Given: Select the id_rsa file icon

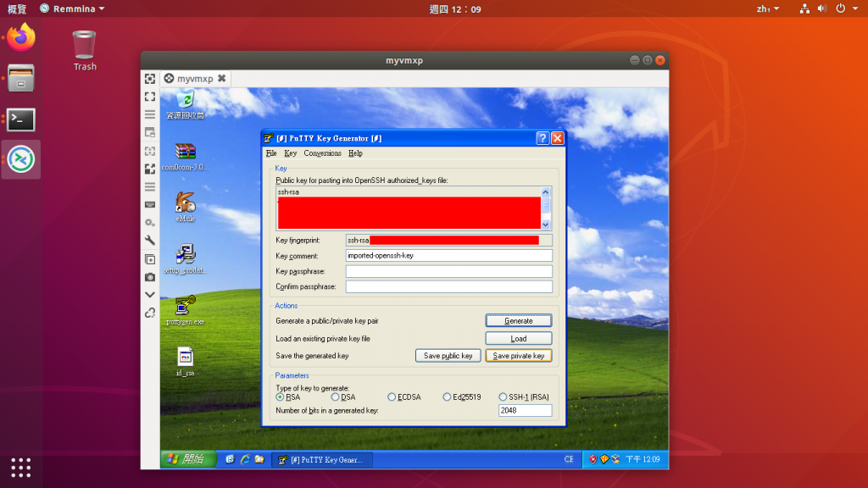Looking at the screenshot, I should pyautogui.click(x=186, y=362).
